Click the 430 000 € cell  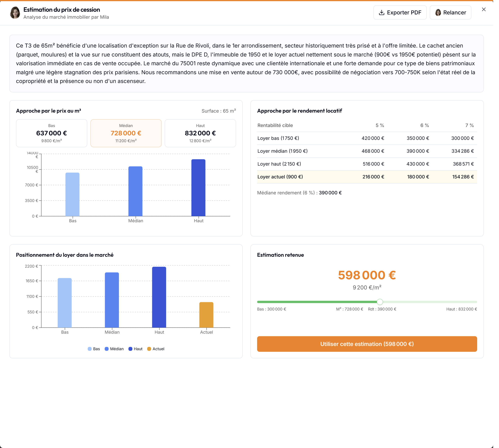418,164
